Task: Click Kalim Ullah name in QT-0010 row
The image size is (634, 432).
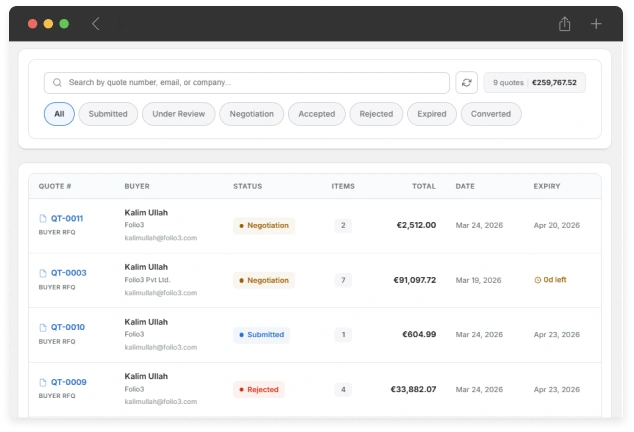Action: [146, 322]
